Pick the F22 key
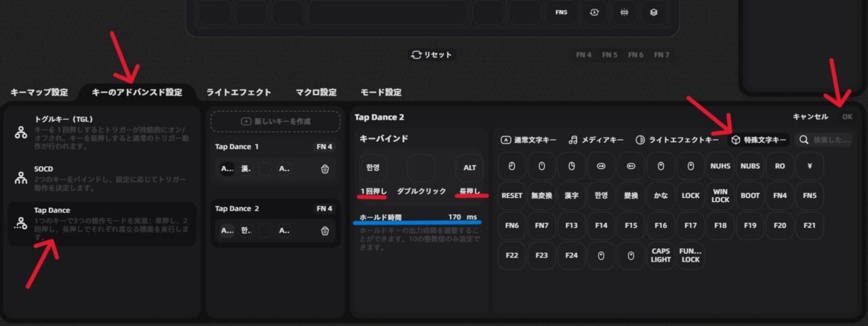868x326 pixels. click(x=512, y=256)
